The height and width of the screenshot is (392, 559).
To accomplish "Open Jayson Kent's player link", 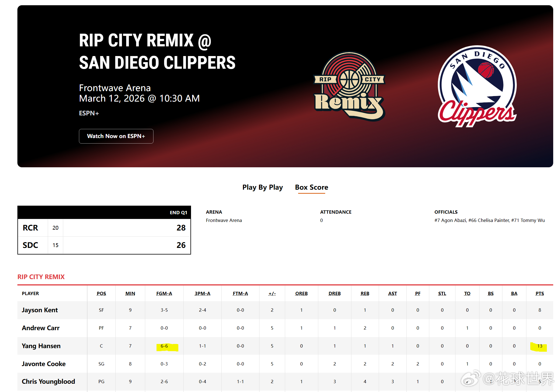I will (x=40, y=310).
